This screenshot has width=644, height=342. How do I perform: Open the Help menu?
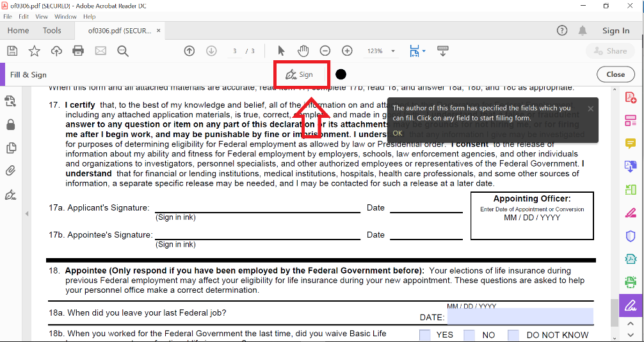coord(89,17)
